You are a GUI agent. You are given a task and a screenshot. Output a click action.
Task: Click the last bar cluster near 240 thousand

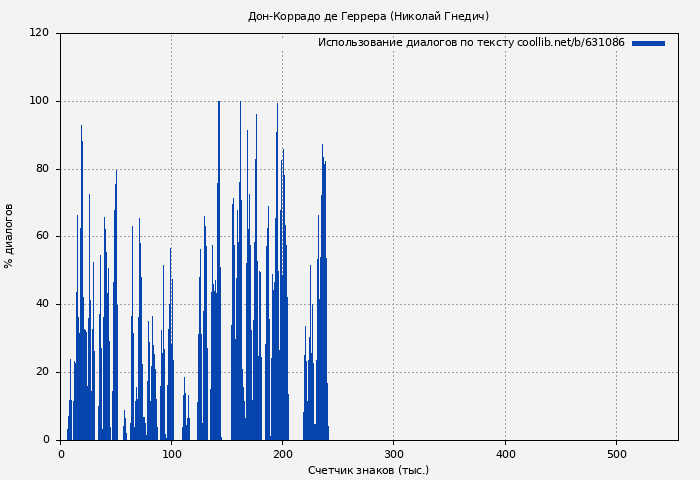coord(323,300)
